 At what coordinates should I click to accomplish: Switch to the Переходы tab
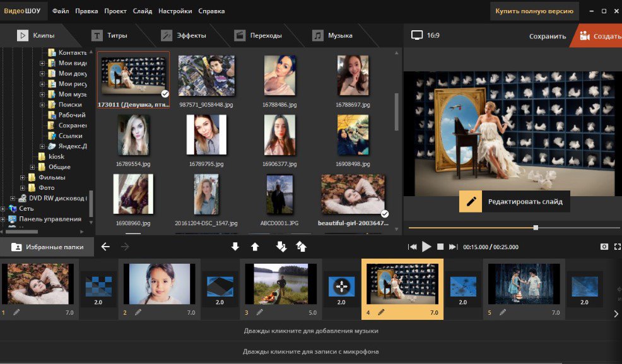click(258, 36)
